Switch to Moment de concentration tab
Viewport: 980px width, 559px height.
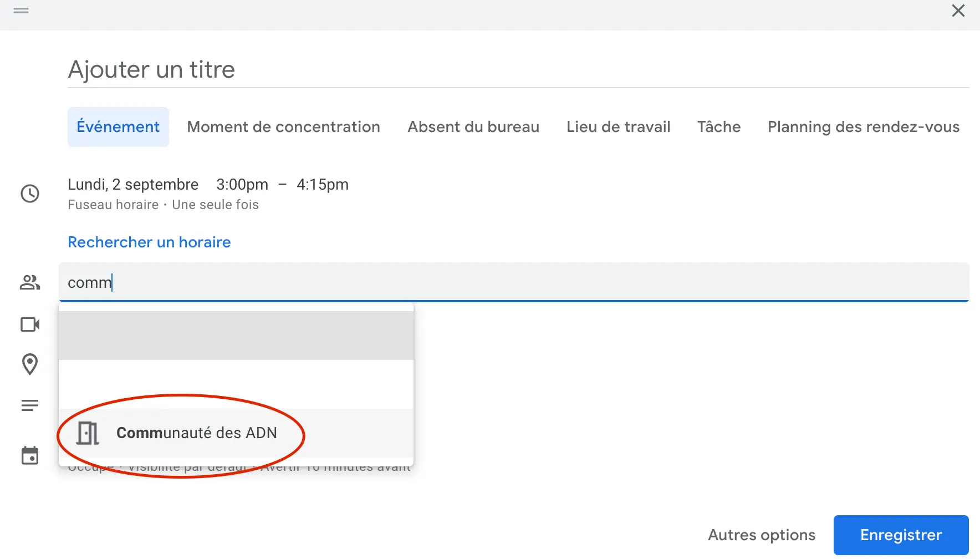(x=284, y=127)
